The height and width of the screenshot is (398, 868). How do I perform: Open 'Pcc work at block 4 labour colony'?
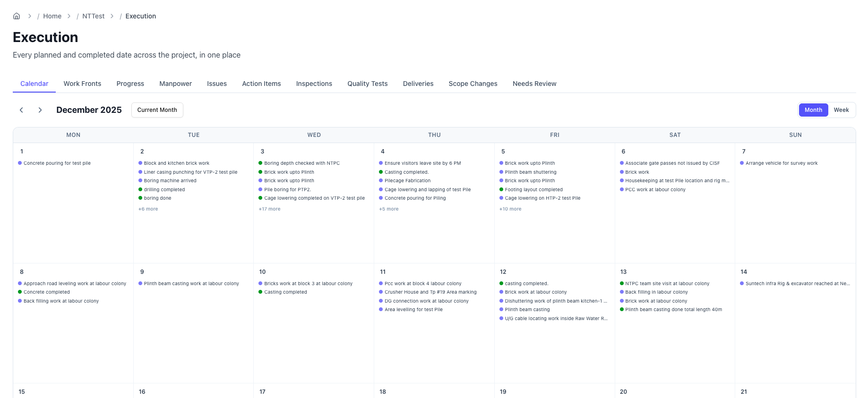[x=420, y=284]
